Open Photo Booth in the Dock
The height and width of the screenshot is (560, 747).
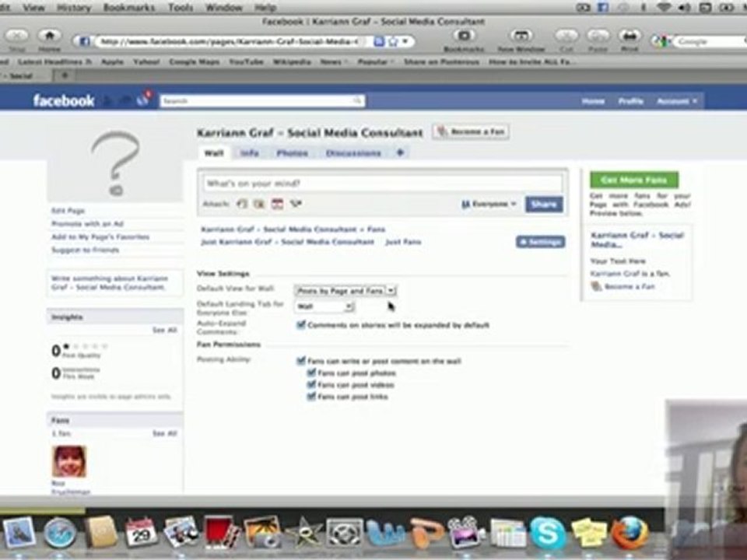click(222, 532)
